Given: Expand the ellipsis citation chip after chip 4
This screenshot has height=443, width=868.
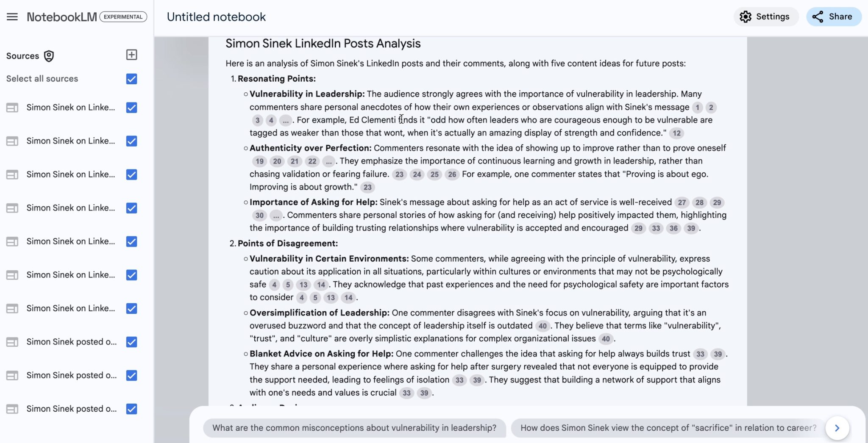Looking at the screenshot, I should tap(285, 120).
